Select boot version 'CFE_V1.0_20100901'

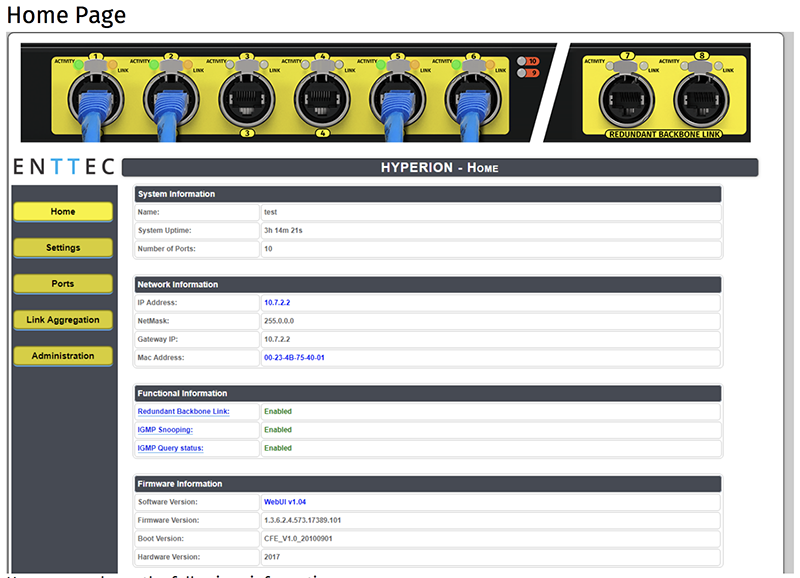[x=298, y=539]
